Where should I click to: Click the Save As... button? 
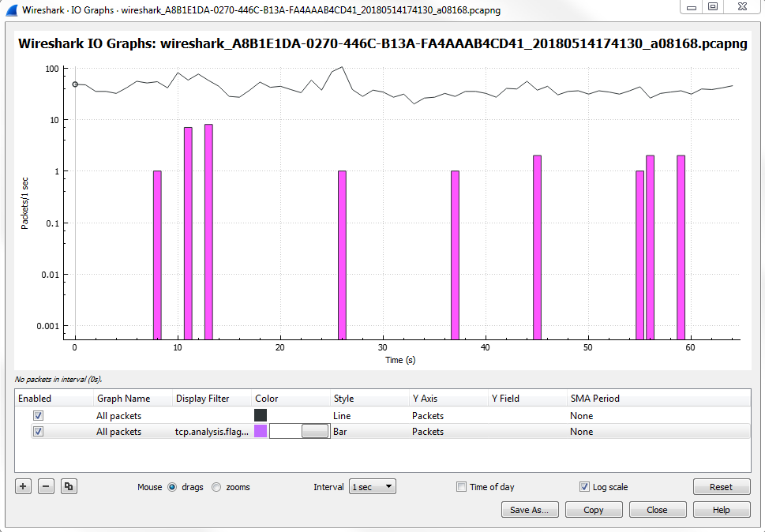point(530,510)
